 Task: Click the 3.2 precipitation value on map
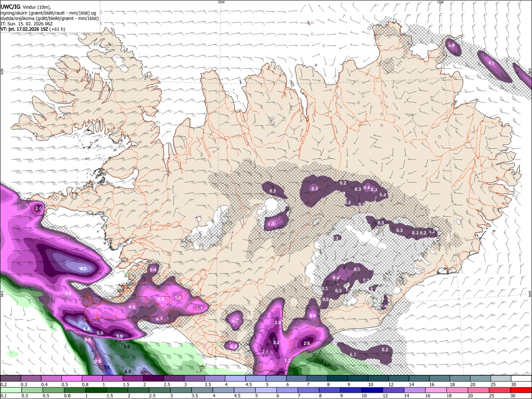coord(276,342)
